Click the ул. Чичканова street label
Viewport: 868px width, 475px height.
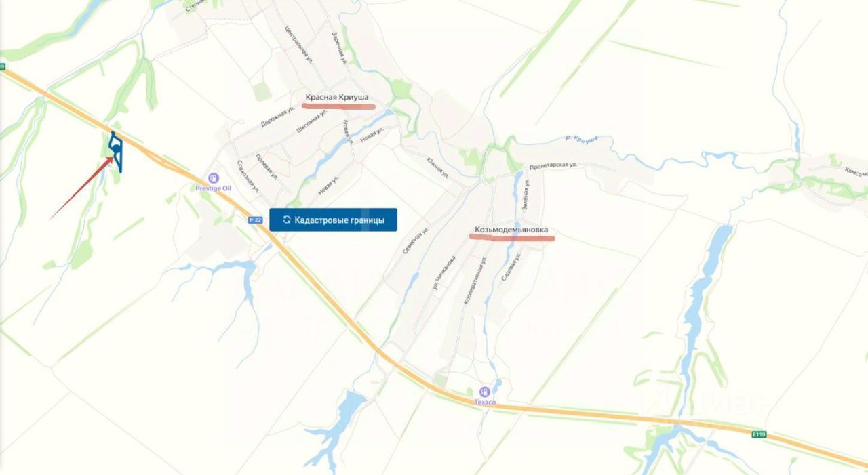[443, 274]
